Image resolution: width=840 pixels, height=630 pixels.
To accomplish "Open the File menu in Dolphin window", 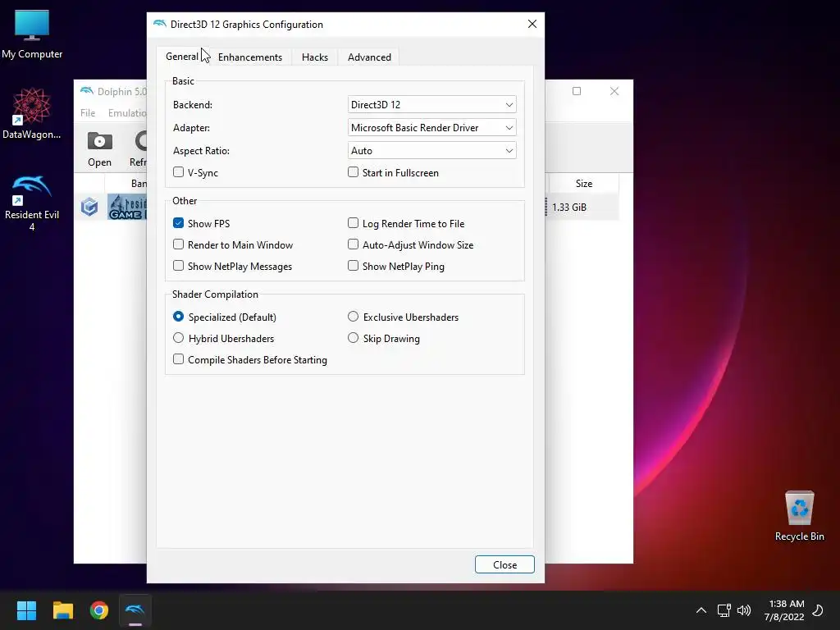I will pyautogui.click(x=88, y=112).
